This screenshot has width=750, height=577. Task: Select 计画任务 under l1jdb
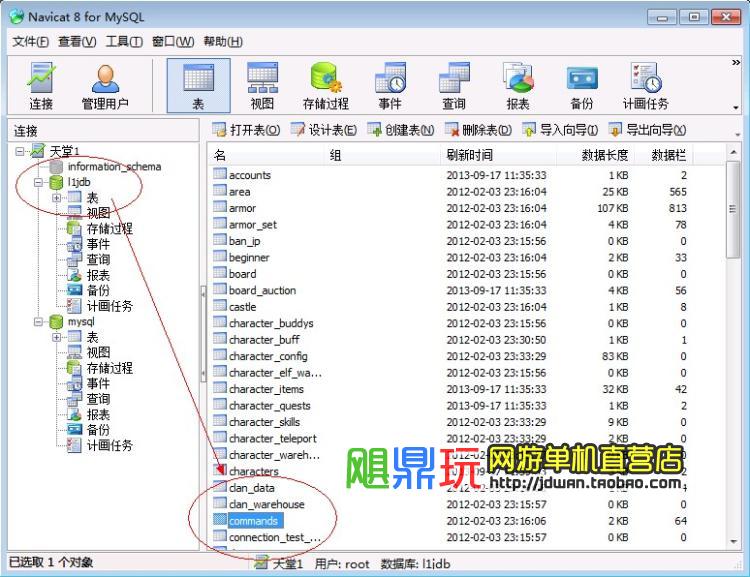[x=110, y=306]
